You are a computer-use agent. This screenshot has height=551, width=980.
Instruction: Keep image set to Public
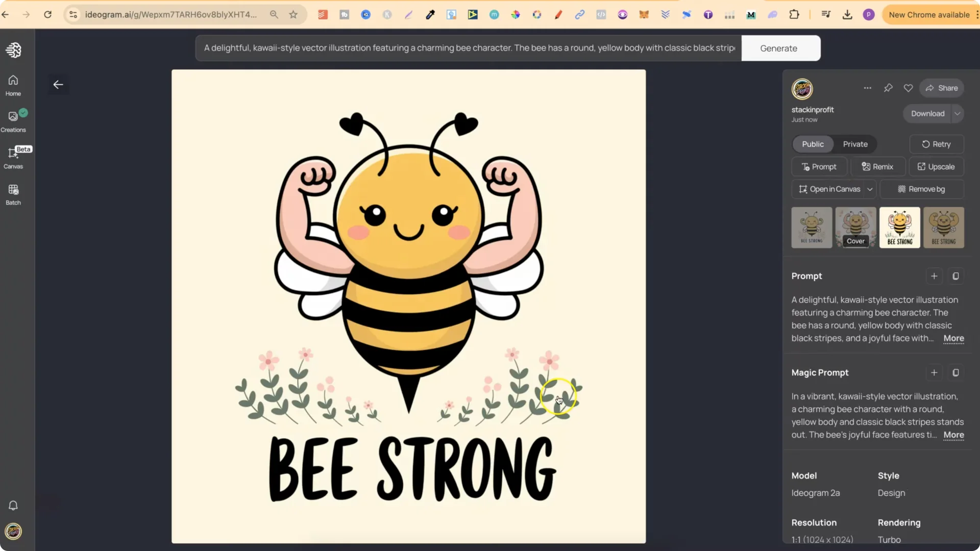click(x=813, y=144)
